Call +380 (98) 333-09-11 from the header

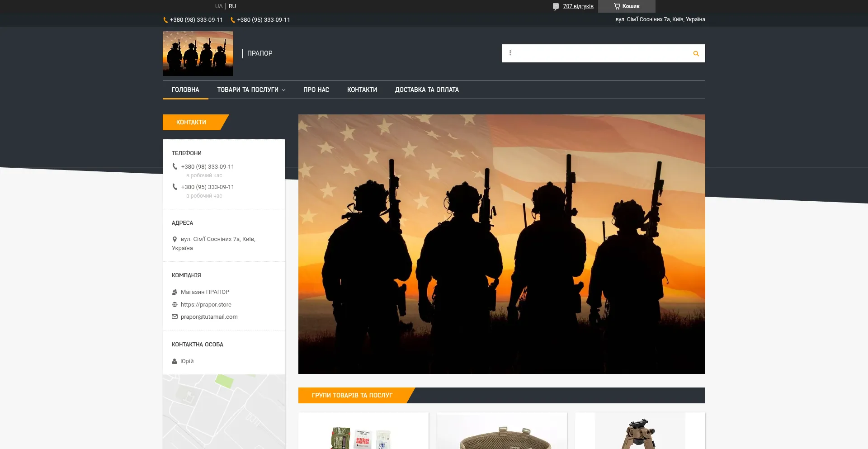(196, 20)
